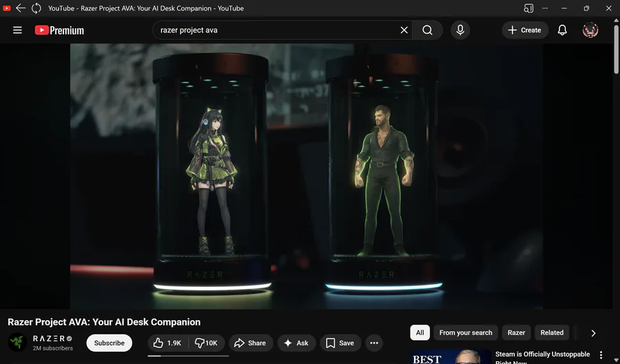Image resolution: width=620 pixels, height=364 pixels.
Task: Click '2M subscribers' text
Action: [52, 348]
